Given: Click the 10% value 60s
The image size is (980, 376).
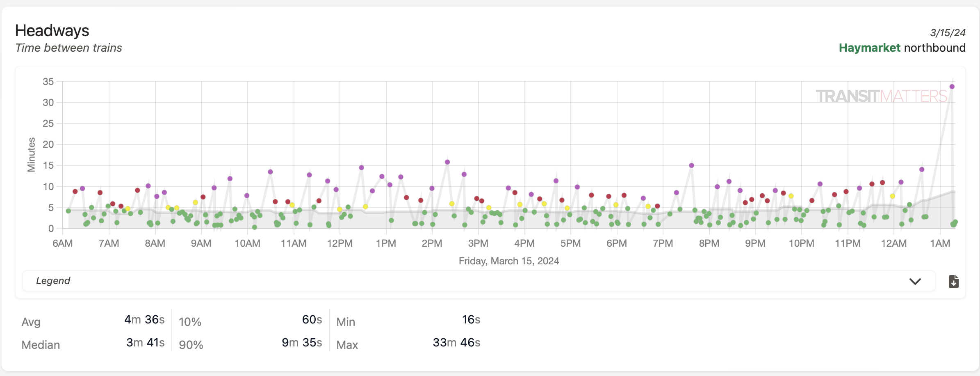Looking at the screenshot, I should [x=312, y=320].
